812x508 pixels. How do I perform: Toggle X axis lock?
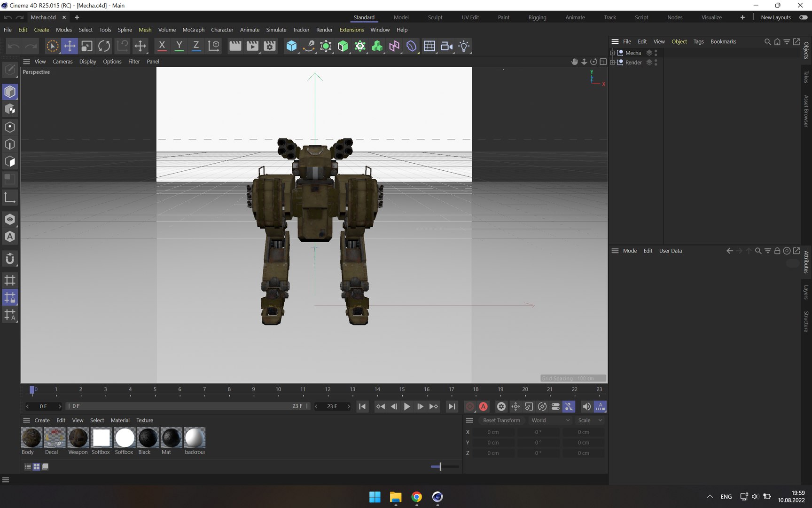point(162,46)
